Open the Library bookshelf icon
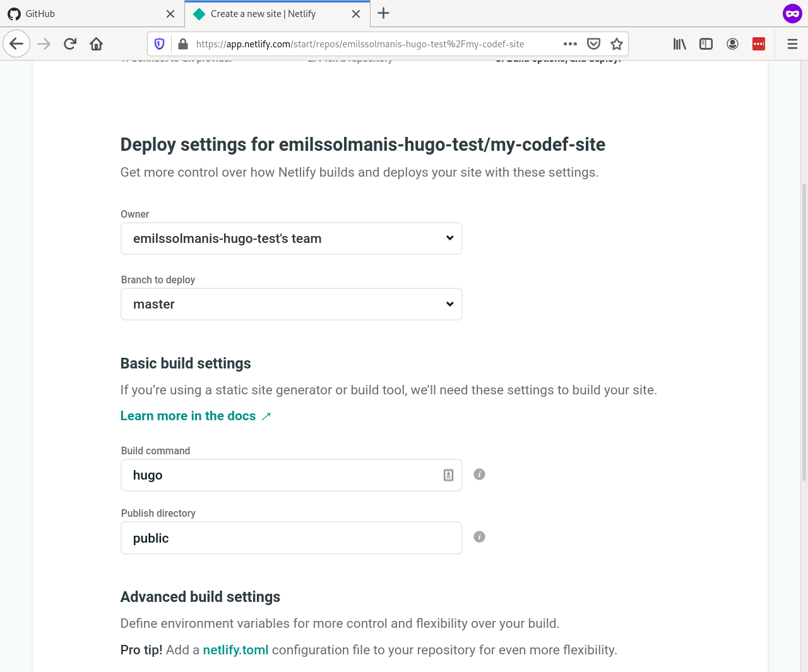808x672 pixels. point(679,44)
